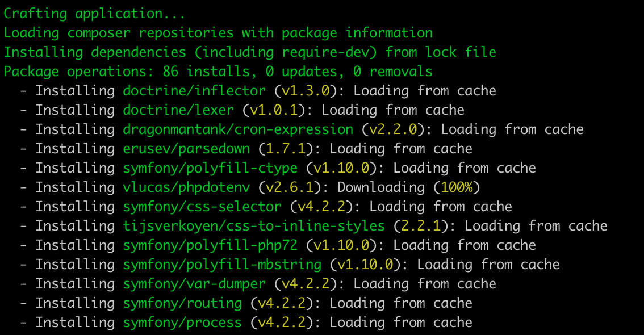The image size is (644, 335).
Task: Click the 'Package operations: 86 installs' line
Action: [x=218, y=72]
